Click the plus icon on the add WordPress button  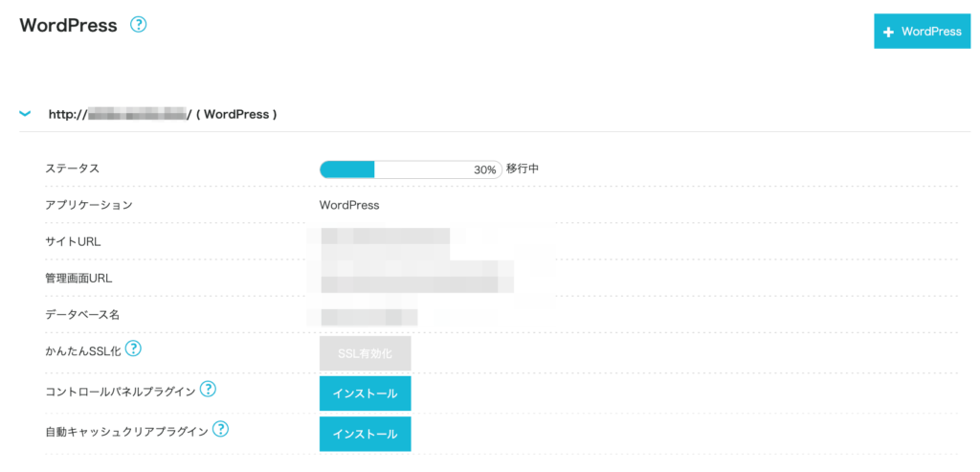pyautogui.click(x=888, y=32)
